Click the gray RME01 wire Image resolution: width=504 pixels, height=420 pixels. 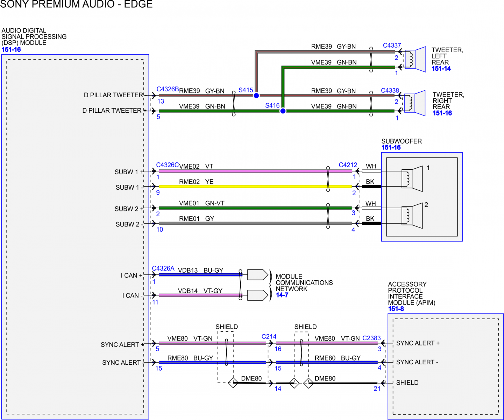255,223
